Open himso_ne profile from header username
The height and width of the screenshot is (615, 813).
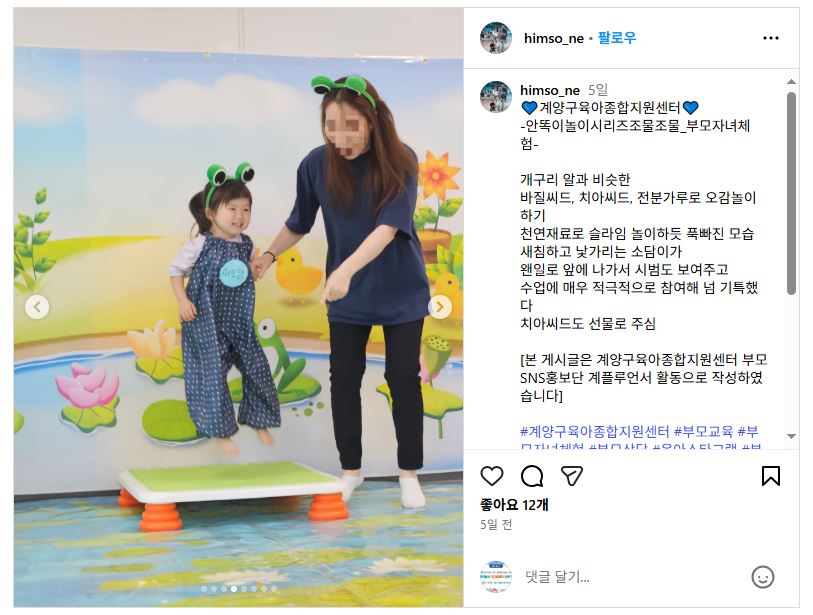[x=553, y=38]
